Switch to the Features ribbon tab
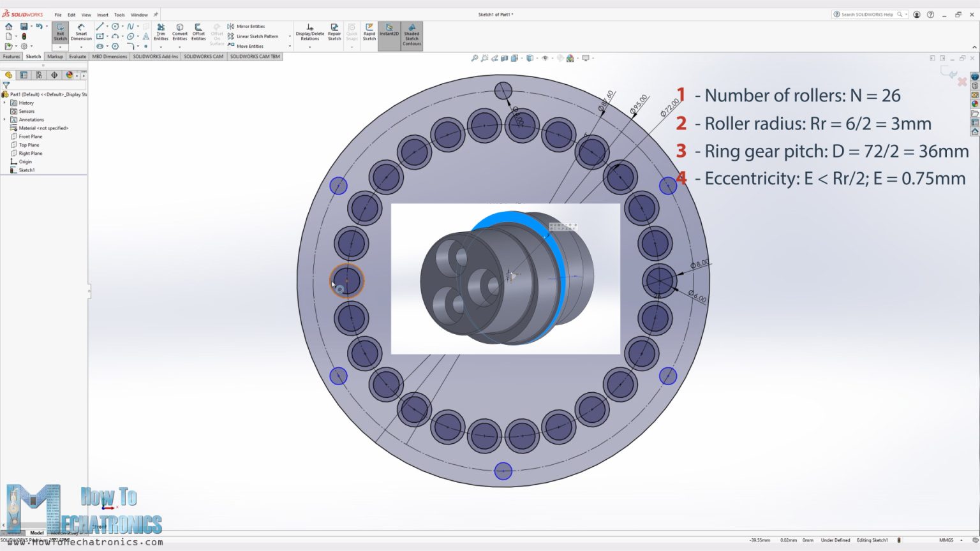The image size is (980, 551). tap(11, 56)
